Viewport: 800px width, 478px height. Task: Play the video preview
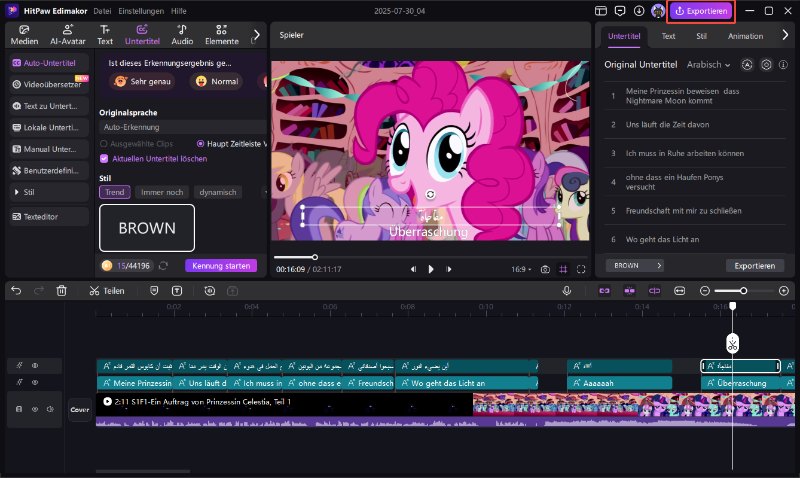coord(431,269)
